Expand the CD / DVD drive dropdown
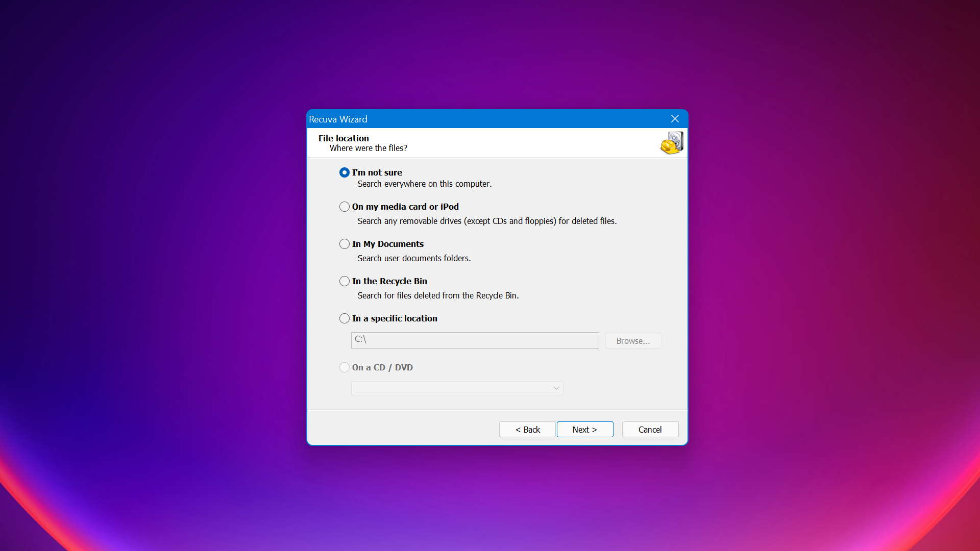Viewport: 980px width, 551px height. 457,388
